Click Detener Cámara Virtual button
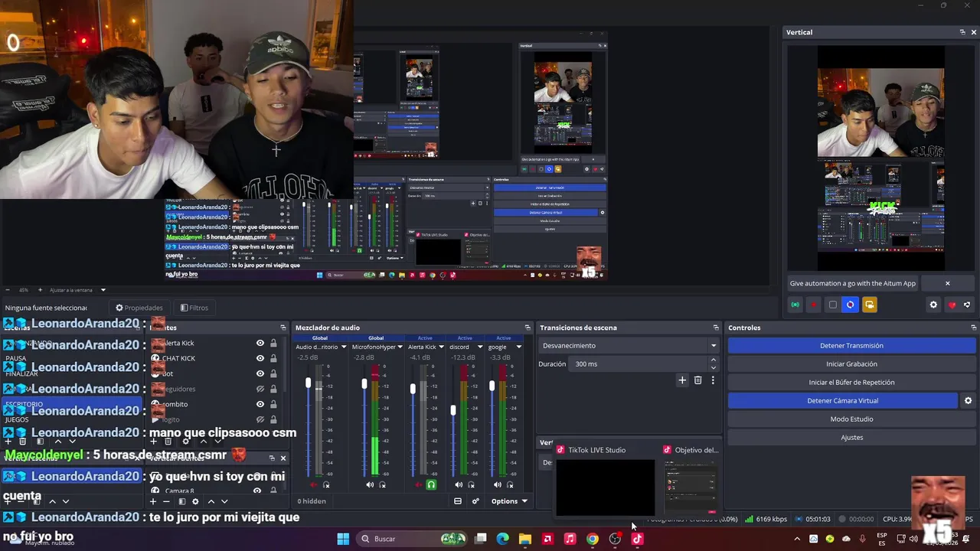 [x=842, y=400]
